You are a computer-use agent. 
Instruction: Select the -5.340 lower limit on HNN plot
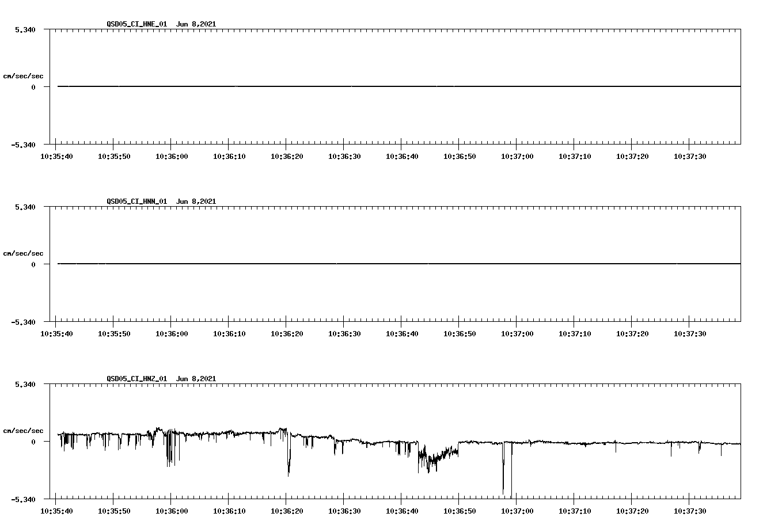point(23,322)
